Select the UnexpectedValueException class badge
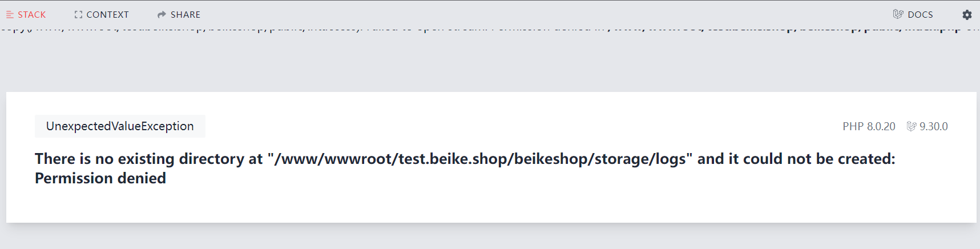Viewport: 980px width, 249px height. tap(120, 126)
